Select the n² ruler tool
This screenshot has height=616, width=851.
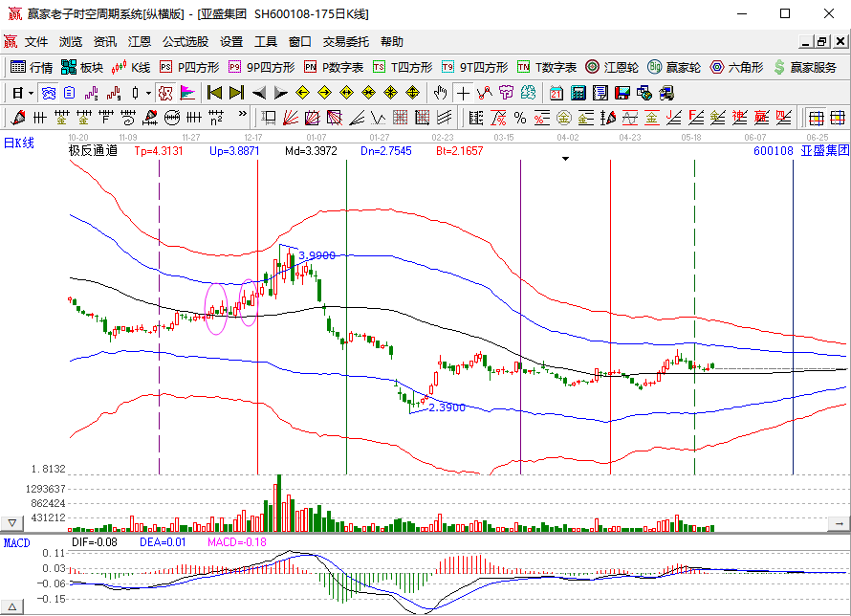coord(216,118)
